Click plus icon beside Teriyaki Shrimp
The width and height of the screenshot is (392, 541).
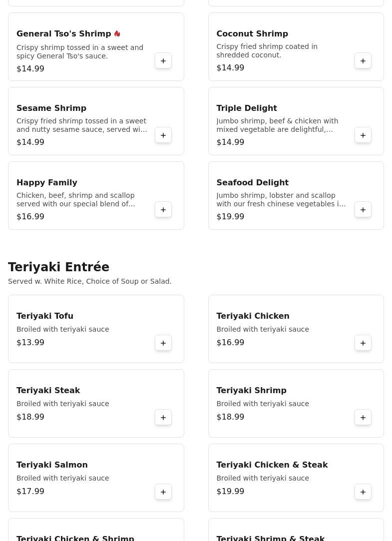(x=363, y=418)
